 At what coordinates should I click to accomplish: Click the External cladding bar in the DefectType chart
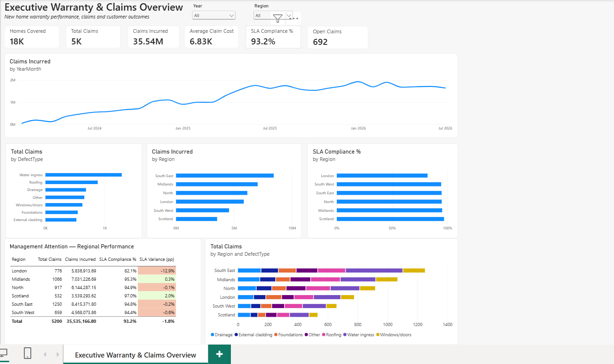[x=61, y=220]
